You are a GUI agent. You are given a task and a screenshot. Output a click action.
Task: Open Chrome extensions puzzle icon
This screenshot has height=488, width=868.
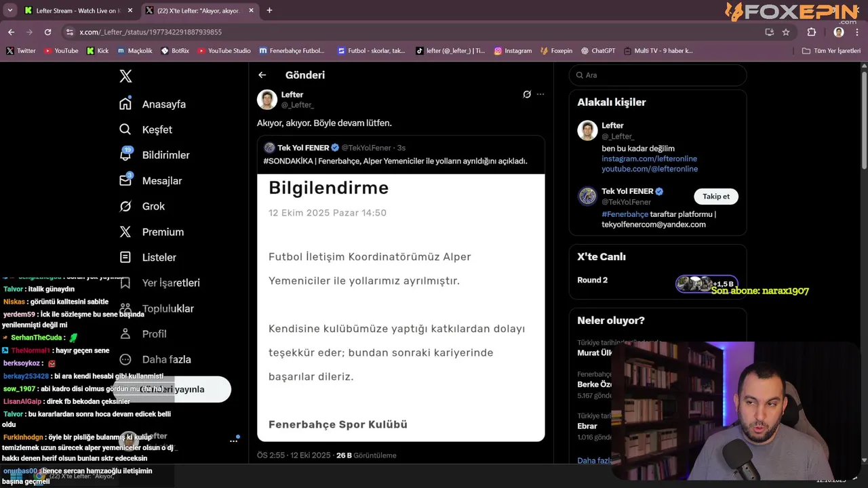(812, 32)
